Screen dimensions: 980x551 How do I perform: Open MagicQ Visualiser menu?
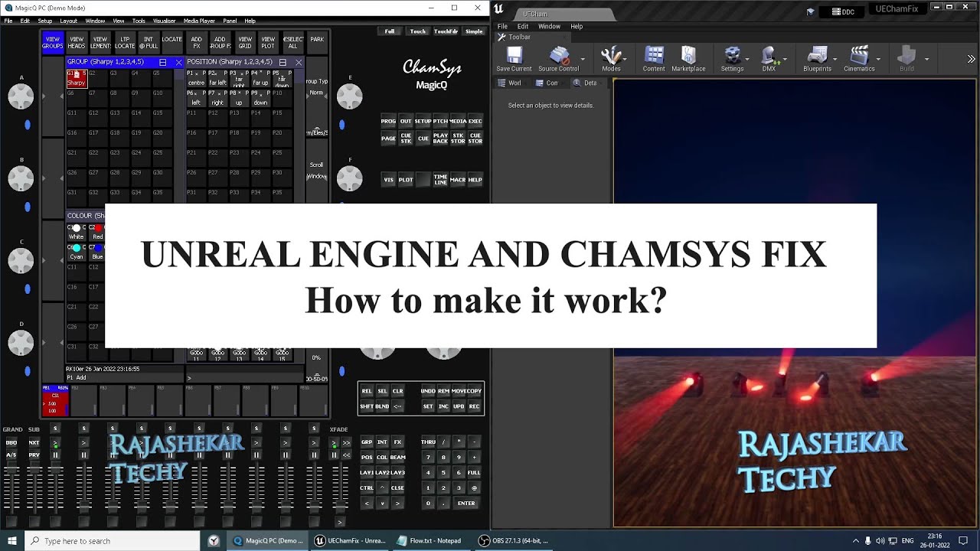pos(164,21)
